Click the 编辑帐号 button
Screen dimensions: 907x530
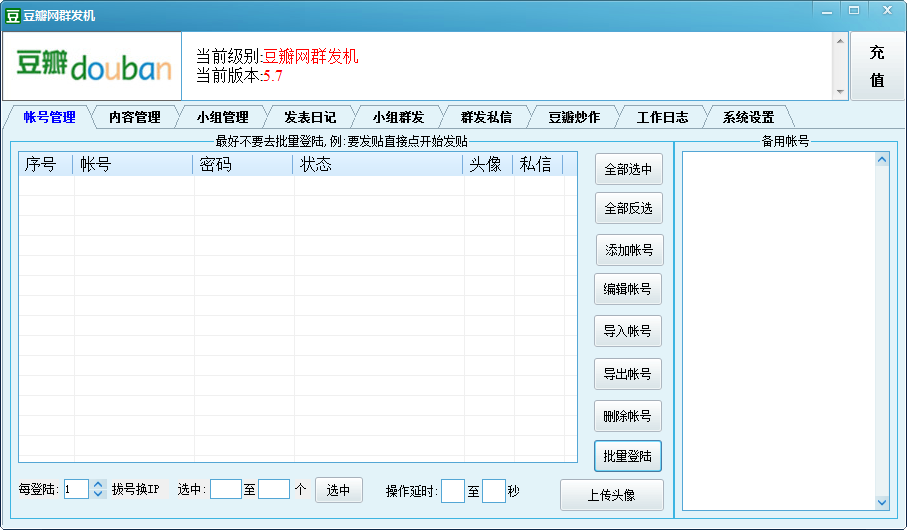coord(628,289)
